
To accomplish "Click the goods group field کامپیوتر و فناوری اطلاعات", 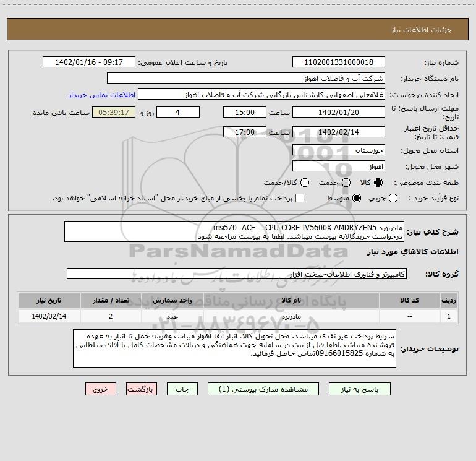I will (x=237, y=274).
